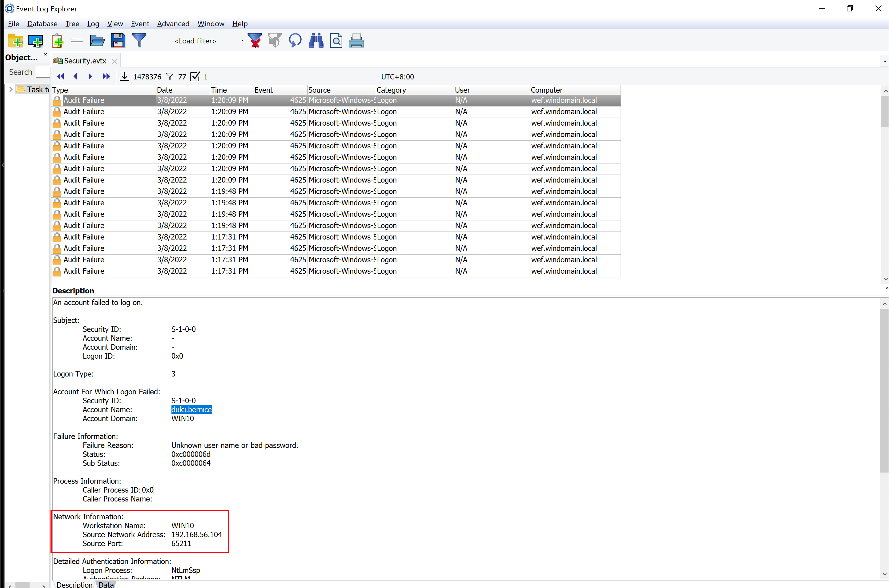
Task: Sort by the Event column header
Action: tap(280, 90)
